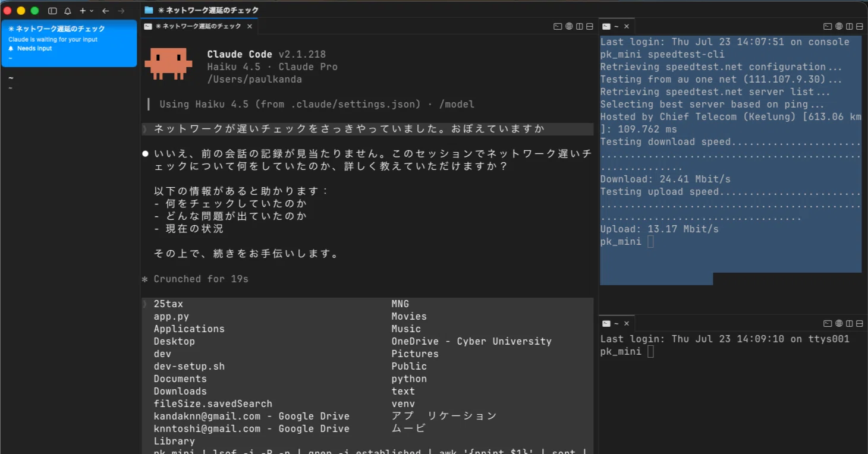Image resolution: width=868 pixels, height=454 pixels.
Task: Go forward with the right arrow icon
Action: click(x=121, y=11)
